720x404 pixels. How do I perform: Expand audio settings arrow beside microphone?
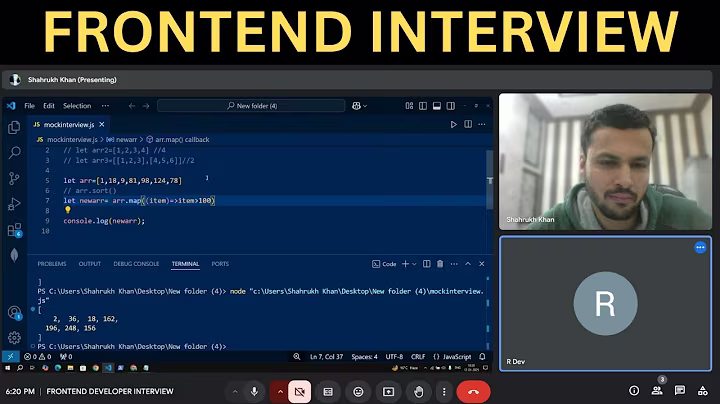234,391
